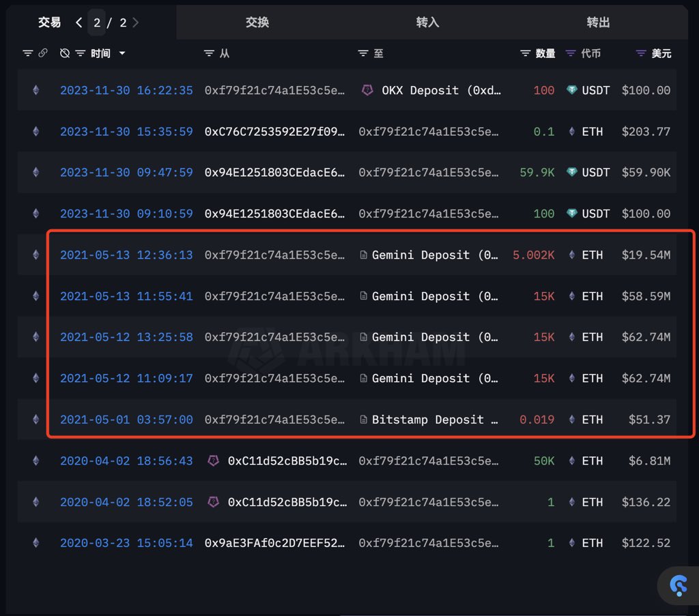Open the 数量 column filter
This screenshot has width=699, height=616.
coord(525,53)
